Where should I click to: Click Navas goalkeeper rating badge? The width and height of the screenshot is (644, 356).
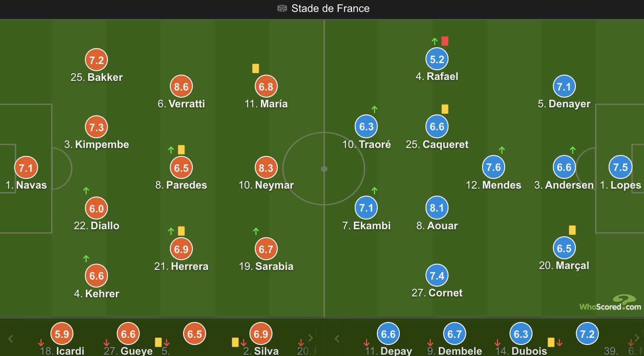coord(26,168)
